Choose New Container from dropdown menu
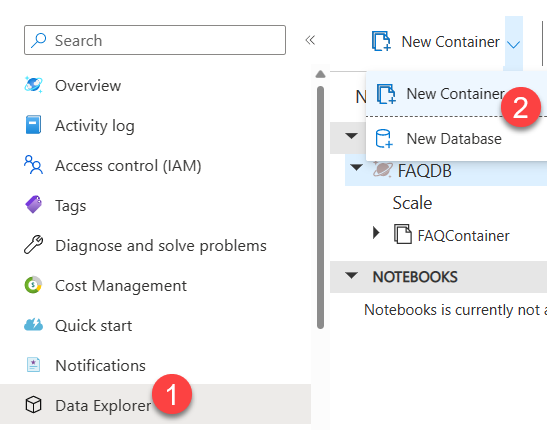Viewport: 547px width, 430px height. (x=456, y=93)
